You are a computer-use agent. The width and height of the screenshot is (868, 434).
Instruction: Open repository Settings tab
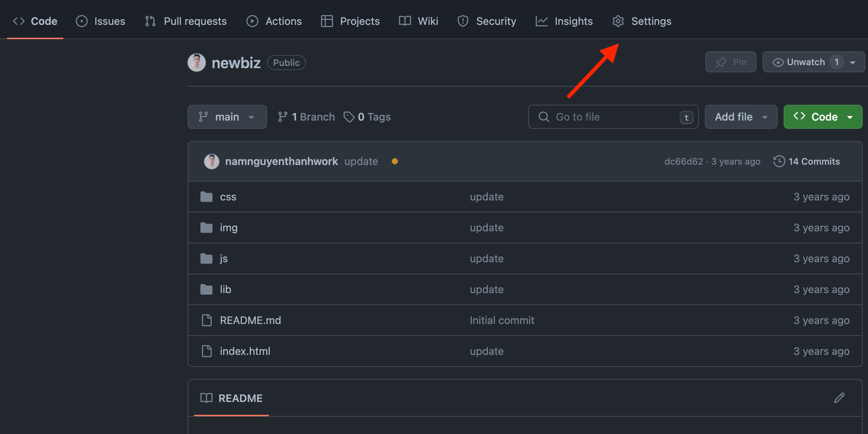(642, 21)
